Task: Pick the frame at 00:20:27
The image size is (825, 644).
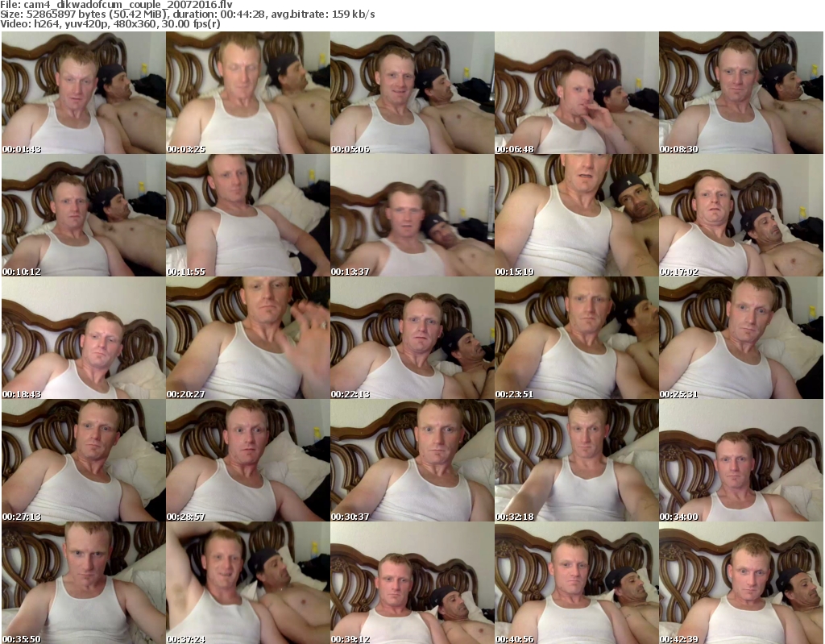Action: point(248,338)
